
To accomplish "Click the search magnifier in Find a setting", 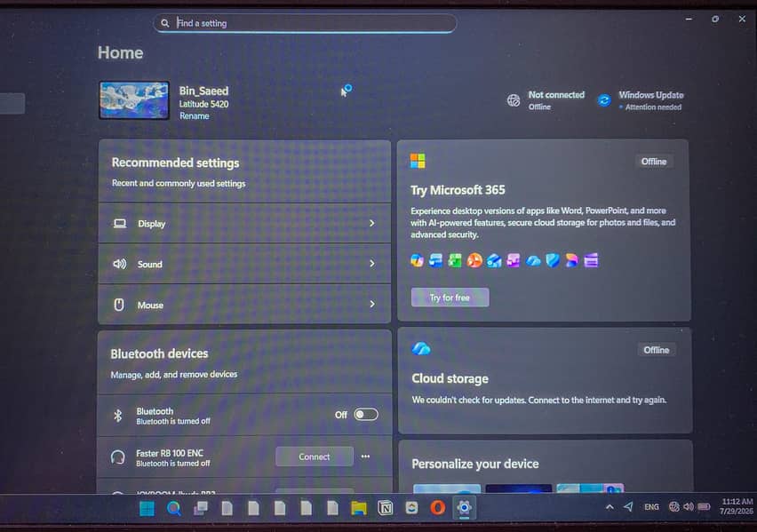I will 165,23.
